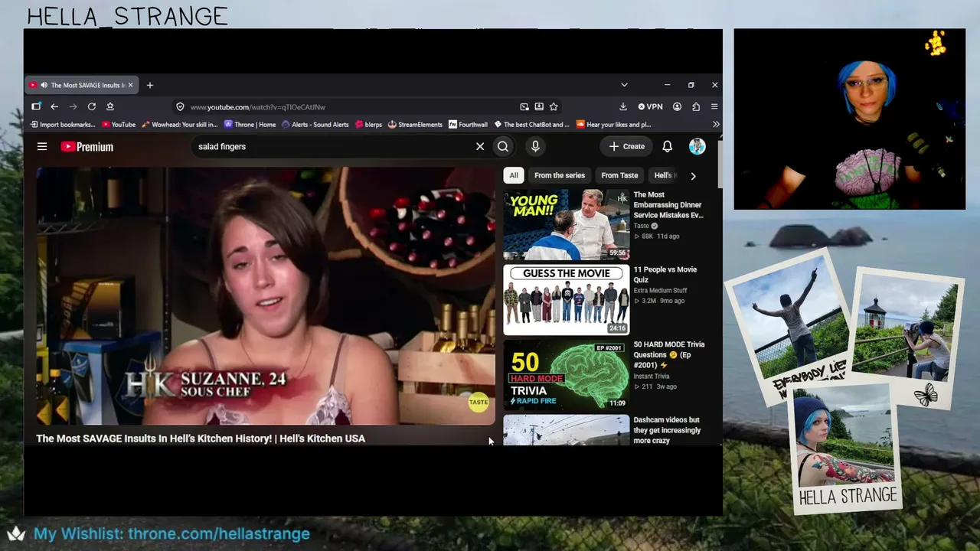
Task: Click the Most SAVAGE Insults video title
Action: point(201,439)
